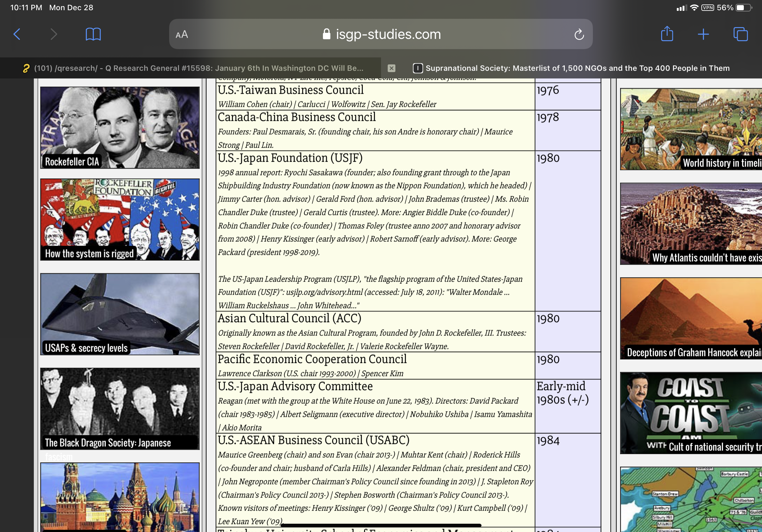Switch to the Q Research General tab
Viewport: 762px width, 532px height.
[190, 68]
